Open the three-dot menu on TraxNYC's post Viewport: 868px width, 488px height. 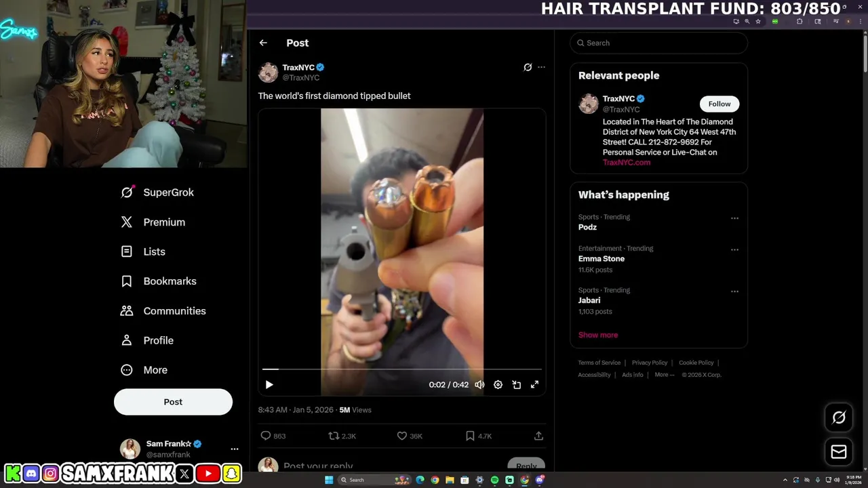[541, 67]
